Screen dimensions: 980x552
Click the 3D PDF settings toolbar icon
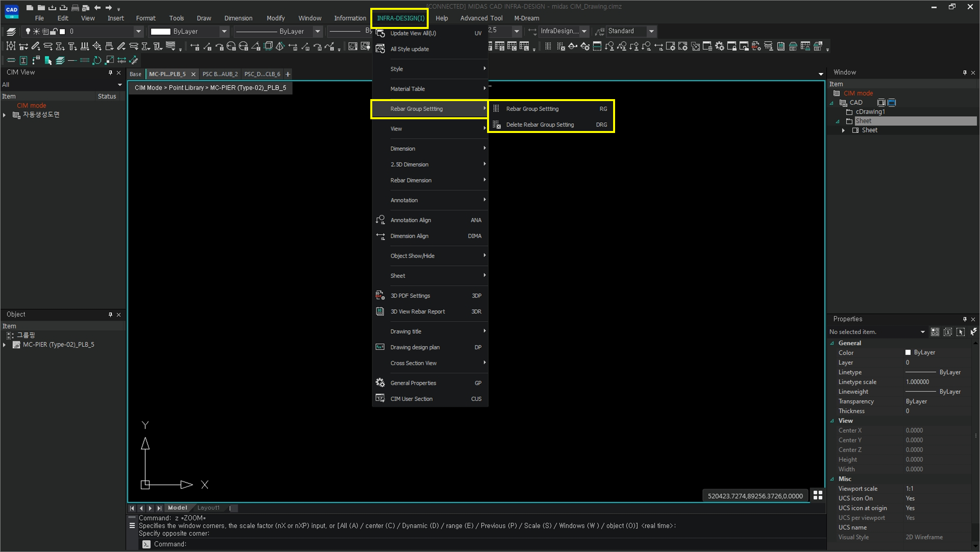(x=756, y=46)
